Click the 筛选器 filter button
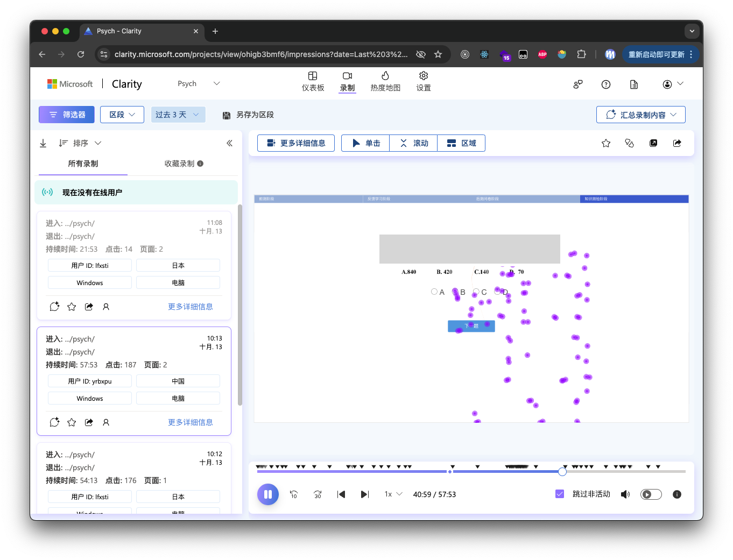733x560 pixels. point(67,115)
